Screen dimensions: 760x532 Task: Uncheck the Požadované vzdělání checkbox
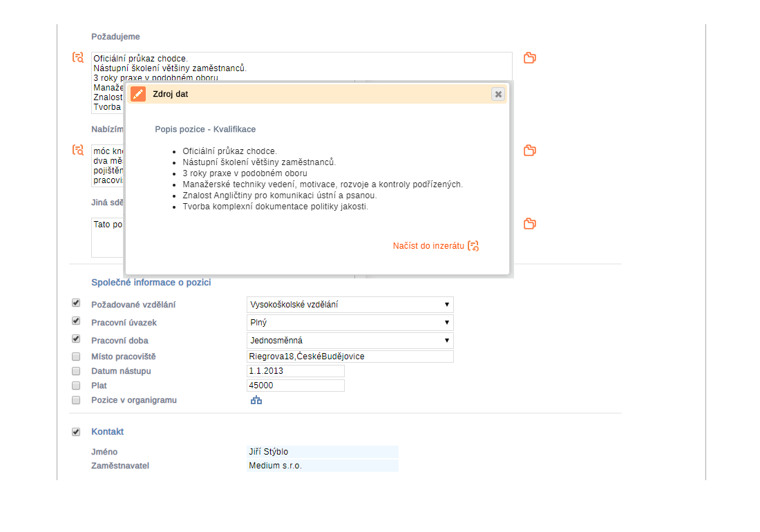click(76, 303)
